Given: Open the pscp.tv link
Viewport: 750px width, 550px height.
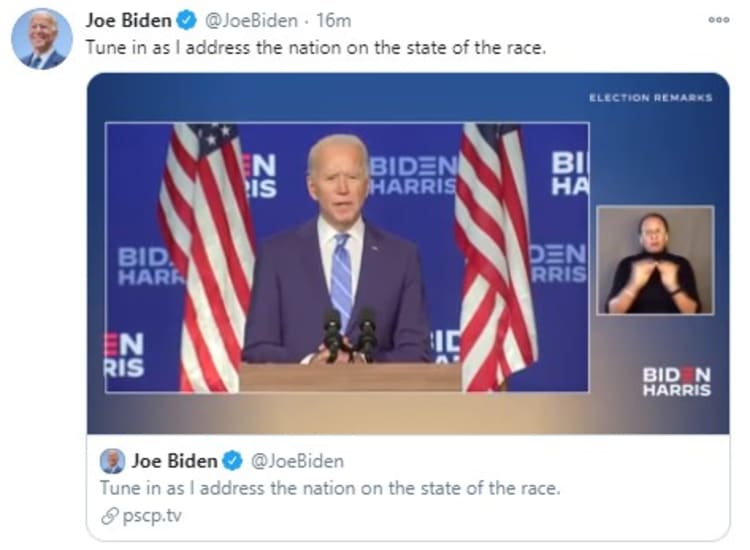Looking at the screenshot, I should coord(153,516).
